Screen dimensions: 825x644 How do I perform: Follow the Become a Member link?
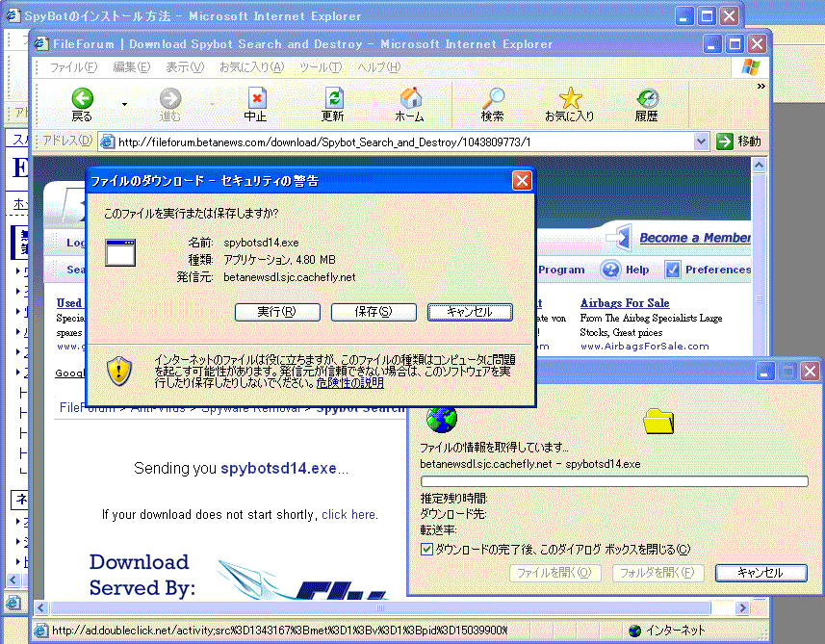point(694,238)
